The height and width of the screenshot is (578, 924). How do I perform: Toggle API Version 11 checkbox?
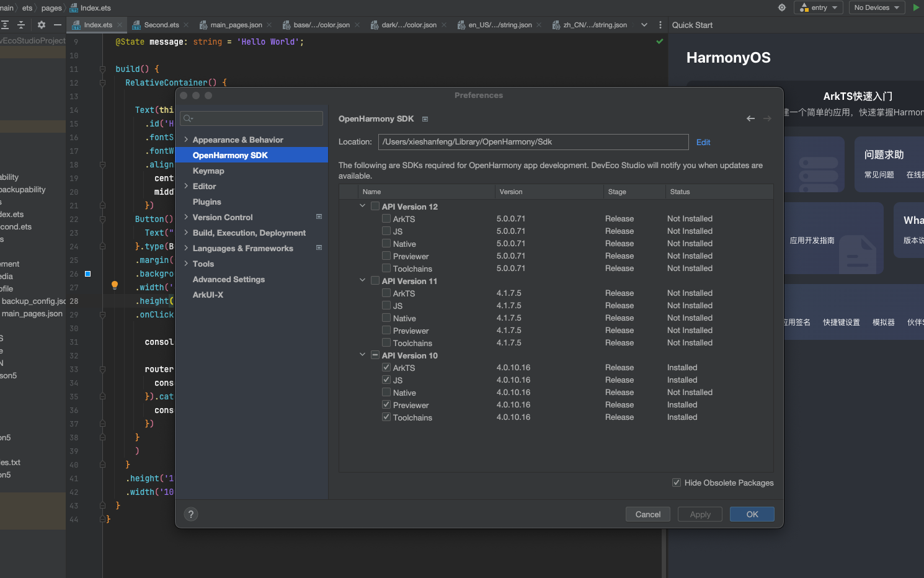coord(375,281)
